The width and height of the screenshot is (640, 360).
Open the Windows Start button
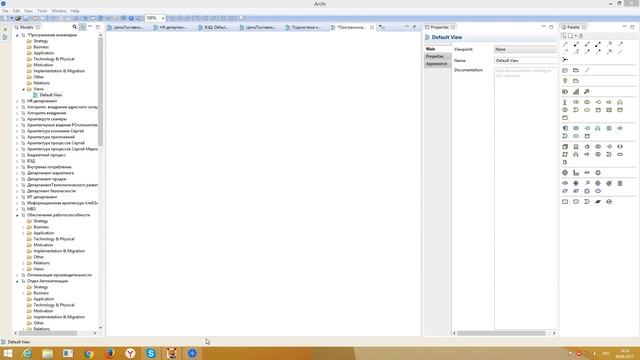(x=8, y=353)
